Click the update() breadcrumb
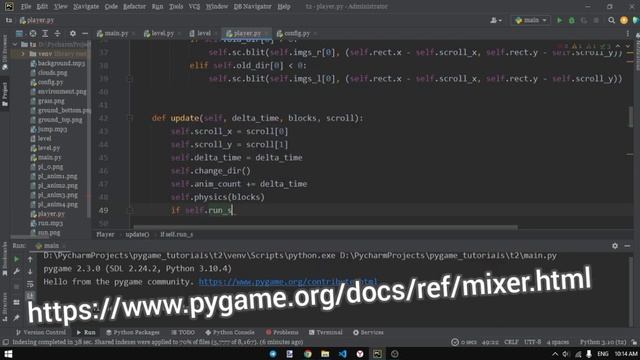Image resolution: width=640 pixels, height=360 pixels. click(x=137, y=235)
